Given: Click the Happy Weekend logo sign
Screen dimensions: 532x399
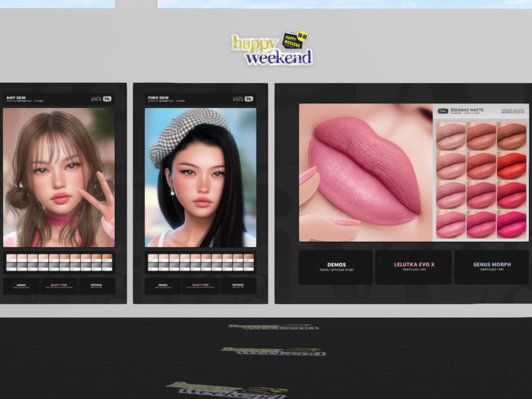Looking at the screenshot, I should click(272, 49).
